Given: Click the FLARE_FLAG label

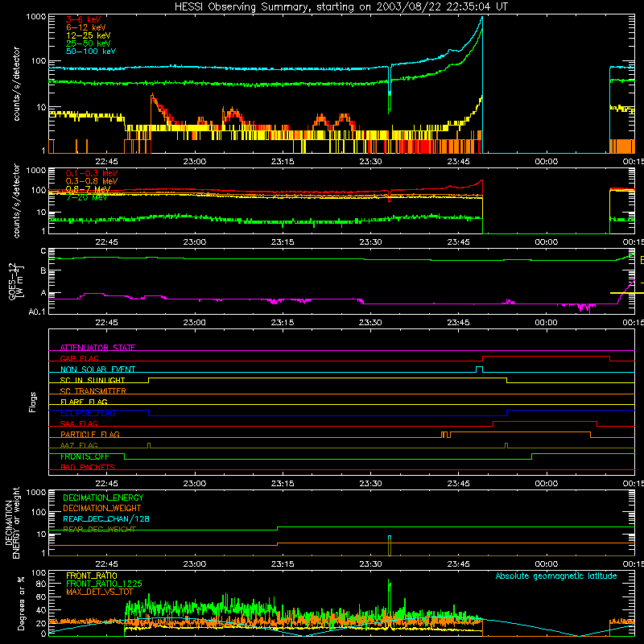Looking at the screenshot, I should [84, 402].
